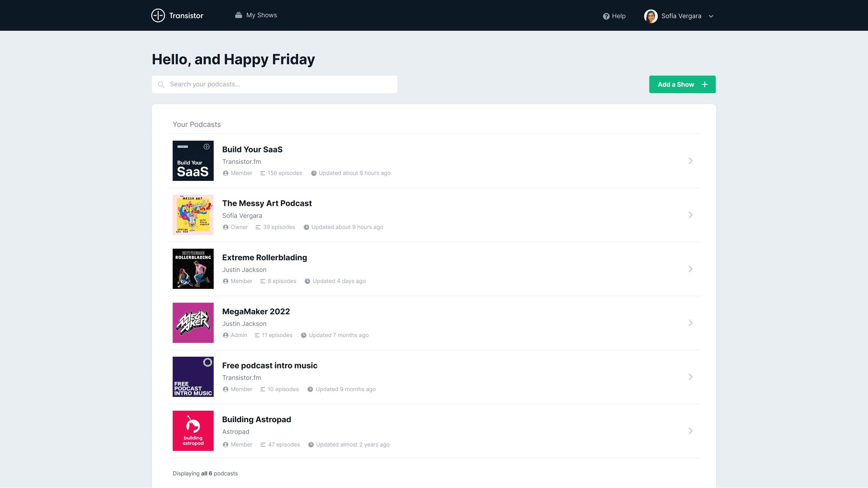Click the chevron beside Building Astropad
Screen dimensions: 868x488
coord(690,431)
